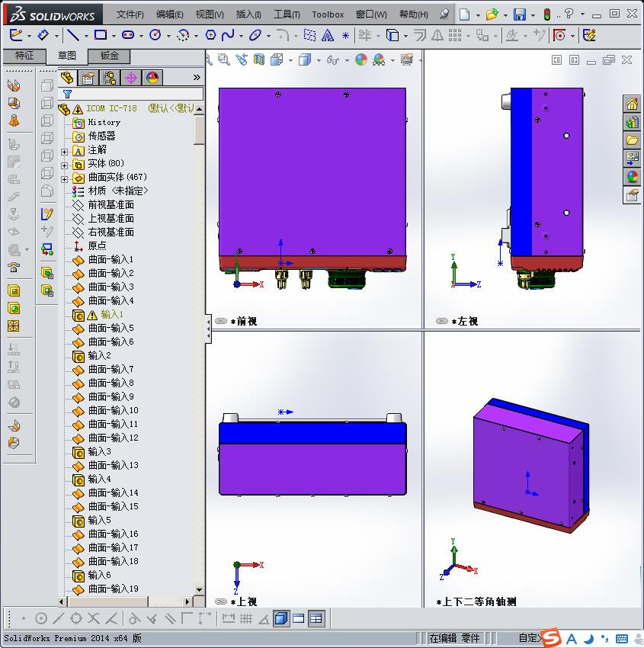Open the Circle tool dropdown arrow
Viewport: 644px width, 648px height.
pos(168,37)
